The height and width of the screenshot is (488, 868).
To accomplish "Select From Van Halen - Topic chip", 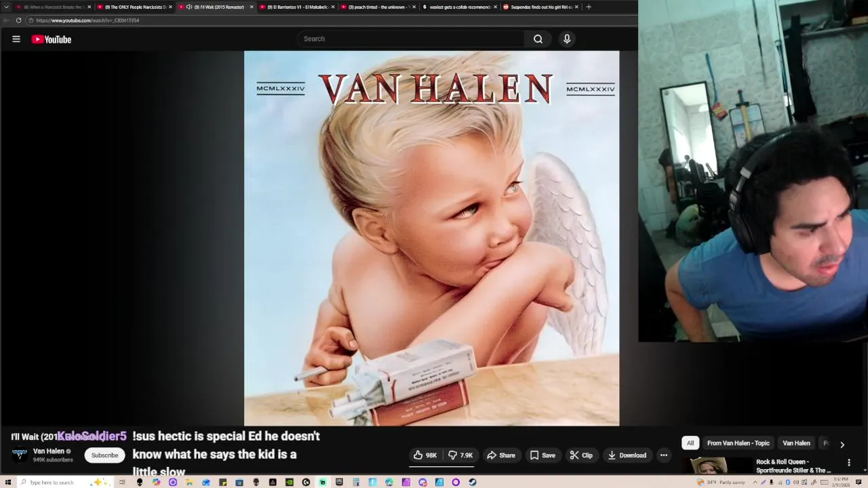I will tap(738, 443).
